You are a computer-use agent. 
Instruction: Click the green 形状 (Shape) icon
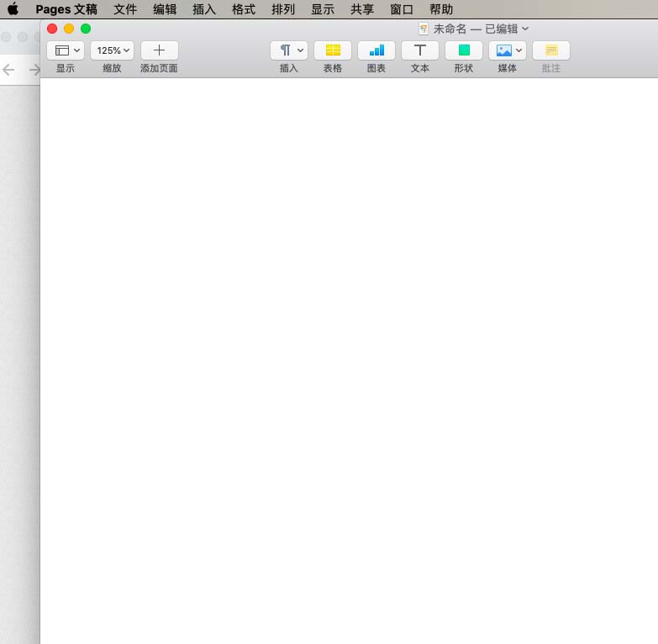click(x=464, y=50)
